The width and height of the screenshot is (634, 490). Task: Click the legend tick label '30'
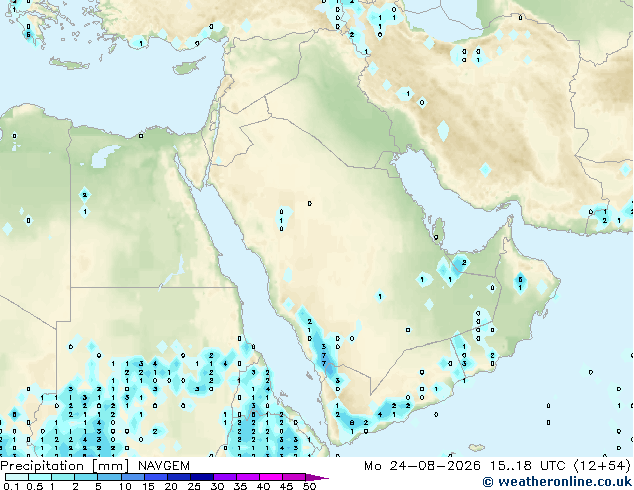tap(217, 486)
